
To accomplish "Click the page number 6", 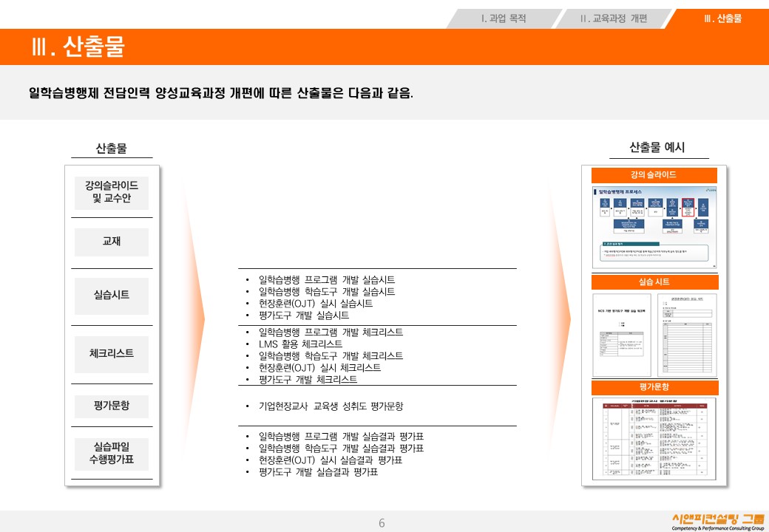I will pos(382,523).
